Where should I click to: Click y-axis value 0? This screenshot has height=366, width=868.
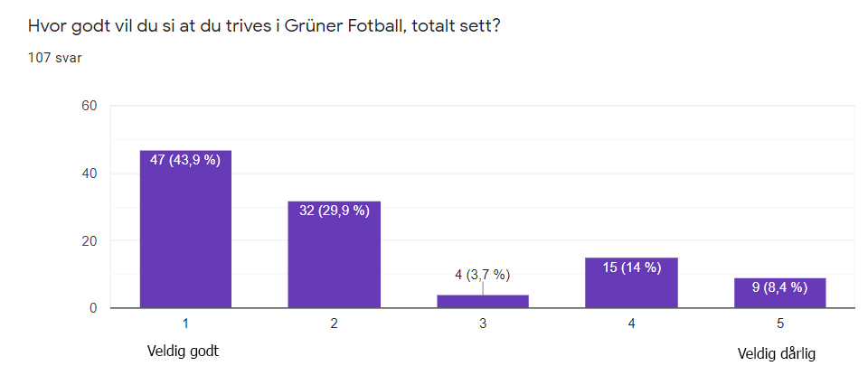coord(93,309)
